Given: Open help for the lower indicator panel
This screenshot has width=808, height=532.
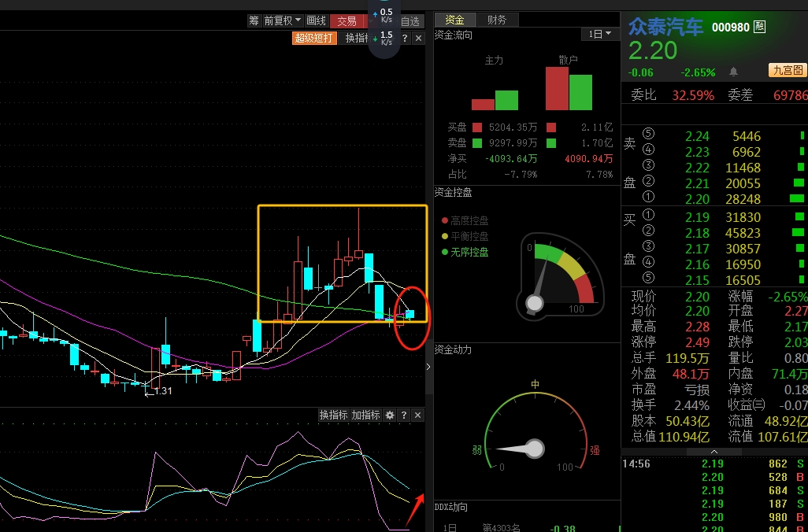Looking at the screenshot, I should click(x=404, y=415).
